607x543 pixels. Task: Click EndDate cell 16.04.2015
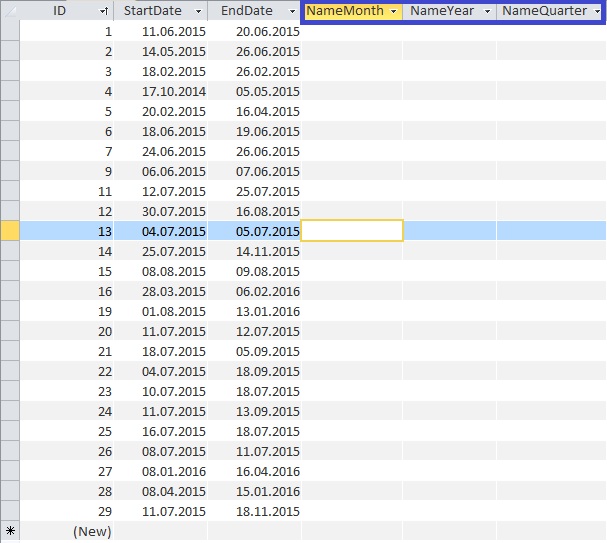[x=254, y=111]
